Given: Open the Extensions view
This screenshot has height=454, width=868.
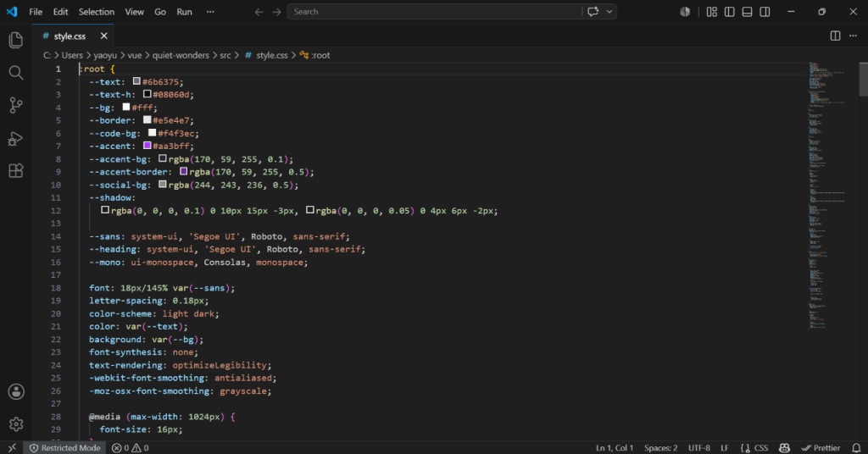Looking at the screenshot, I should pyautogui.click(x=16, y=170).
